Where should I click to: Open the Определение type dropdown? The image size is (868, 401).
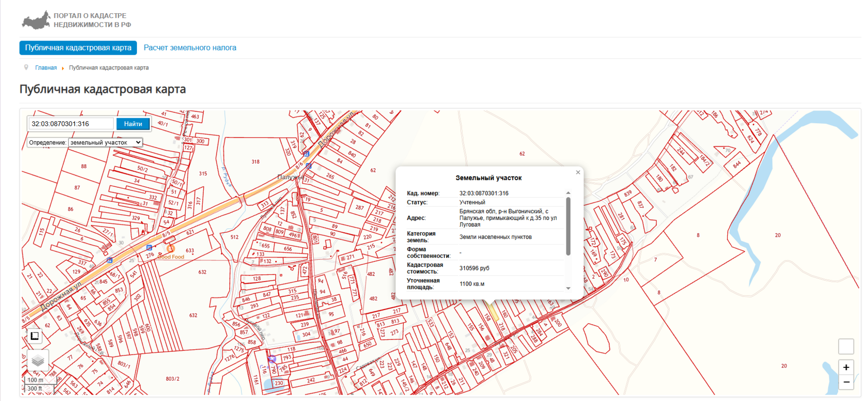point(105,142)
